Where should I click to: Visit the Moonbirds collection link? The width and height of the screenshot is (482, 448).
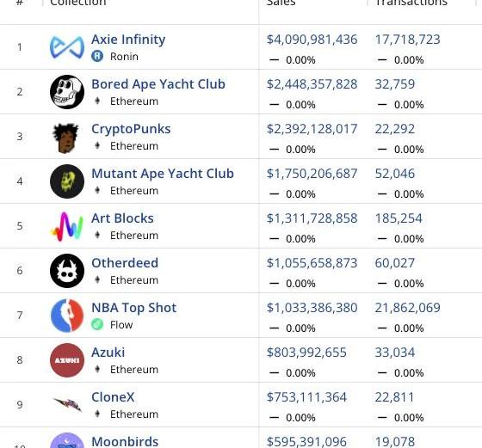pyautogui.click(x=125, y=442)
